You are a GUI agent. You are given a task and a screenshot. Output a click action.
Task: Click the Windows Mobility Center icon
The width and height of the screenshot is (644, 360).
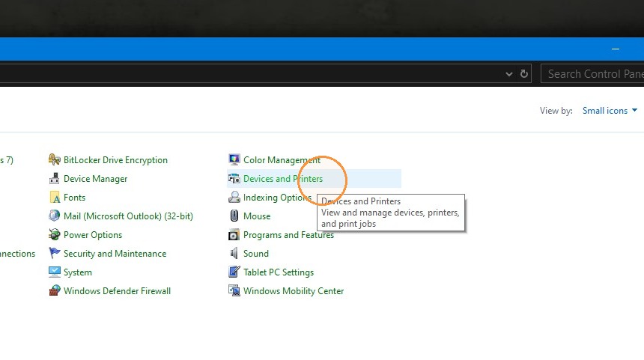click(x=234, y=290)
